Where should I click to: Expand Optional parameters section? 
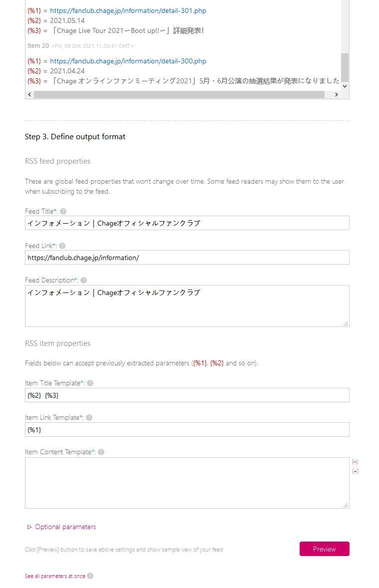[x=61, y=527]
